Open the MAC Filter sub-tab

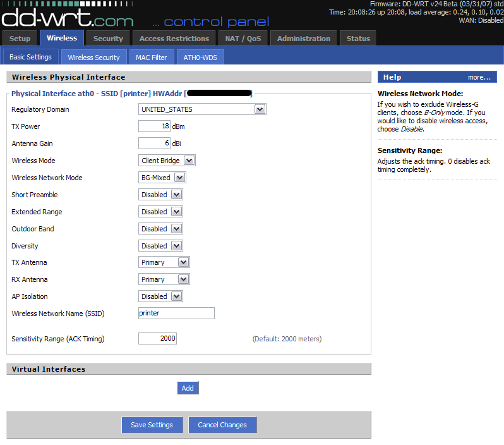(151, 58)
